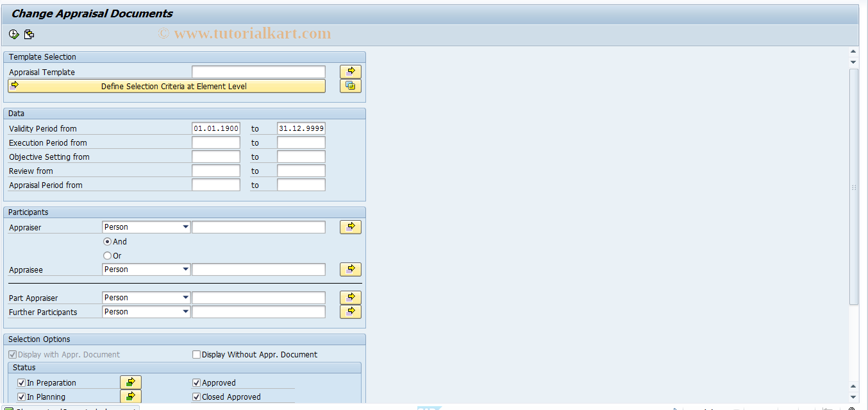Click the Part Appraiser name input field
868x410 pixels.
point(258,298)
